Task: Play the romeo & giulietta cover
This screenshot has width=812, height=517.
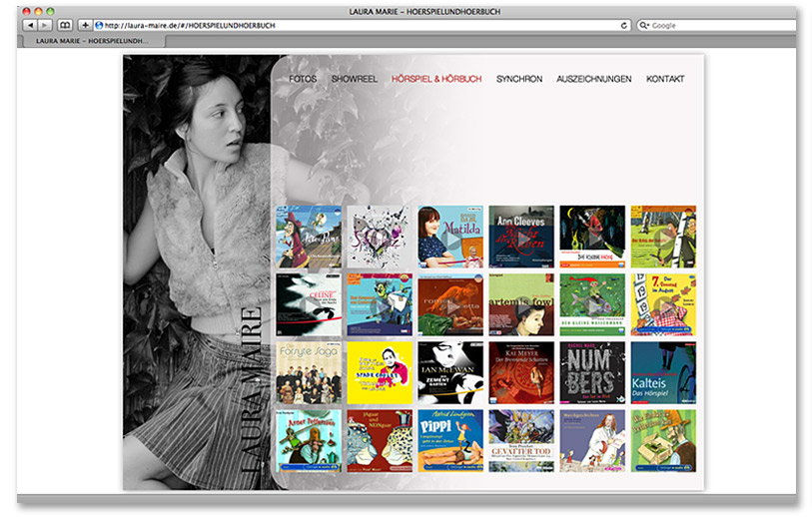Action: point(450,304)
